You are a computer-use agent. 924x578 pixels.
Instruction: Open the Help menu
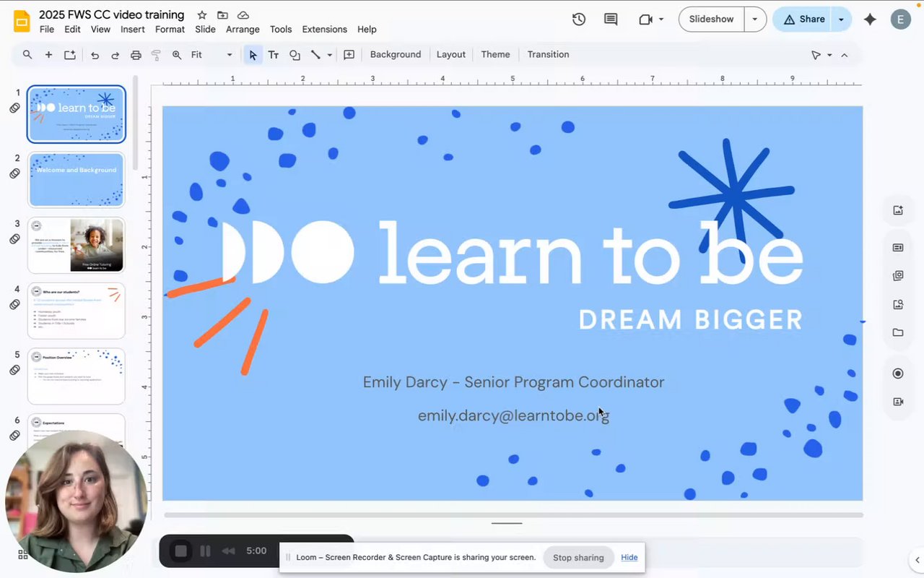click(x=367, y=30)
